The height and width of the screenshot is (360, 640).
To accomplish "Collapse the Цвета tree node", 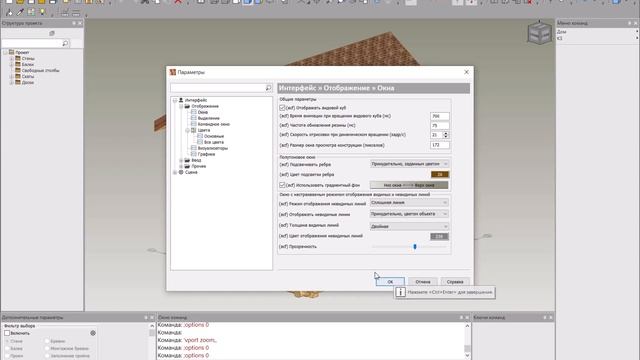I will click(x=187, y=130).
